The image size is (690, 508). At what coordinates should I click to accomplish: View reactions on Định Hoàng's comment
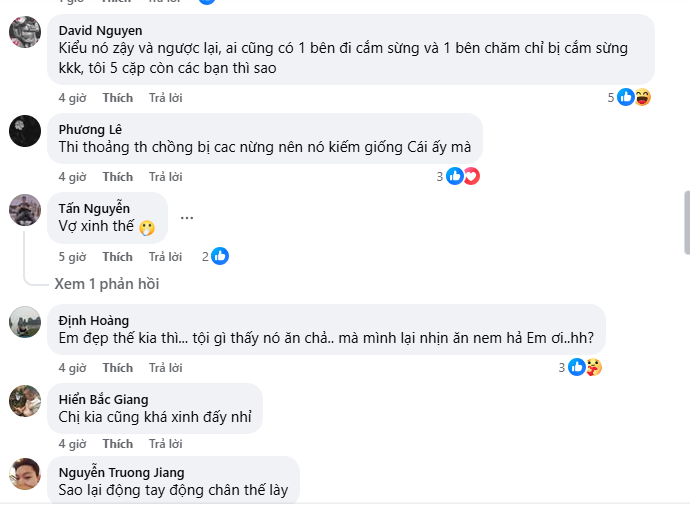584,367
